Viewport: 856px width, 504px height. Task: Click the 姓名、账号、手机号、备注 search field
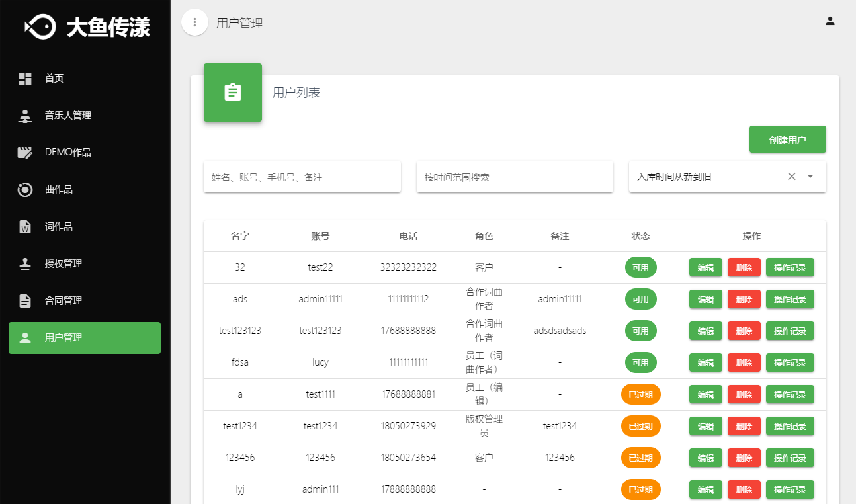[x=302, y=177]
